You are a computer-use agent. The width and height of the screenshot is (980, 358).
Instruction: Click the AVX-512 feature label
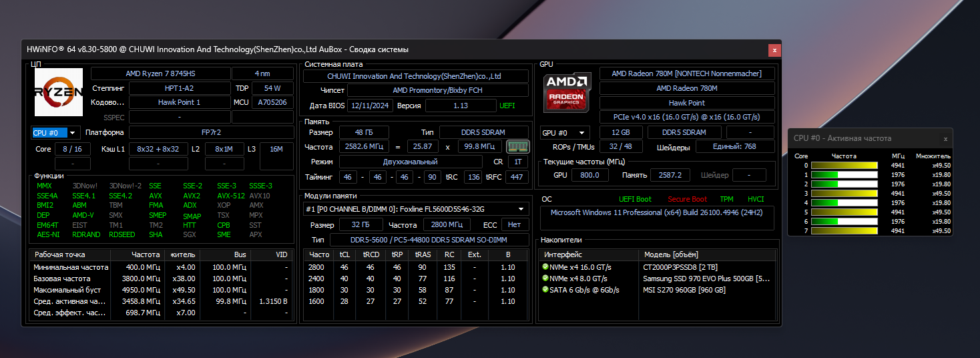[x=230, y=196]
